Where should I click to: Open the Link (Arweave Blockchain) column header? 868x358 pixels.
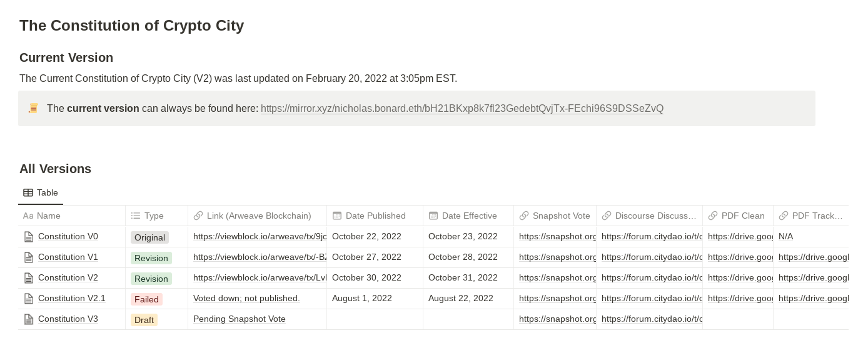pos(258,216)
